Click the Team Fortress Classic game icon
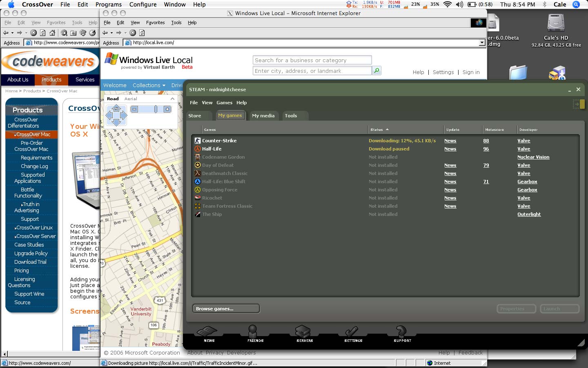 point(198,206)
